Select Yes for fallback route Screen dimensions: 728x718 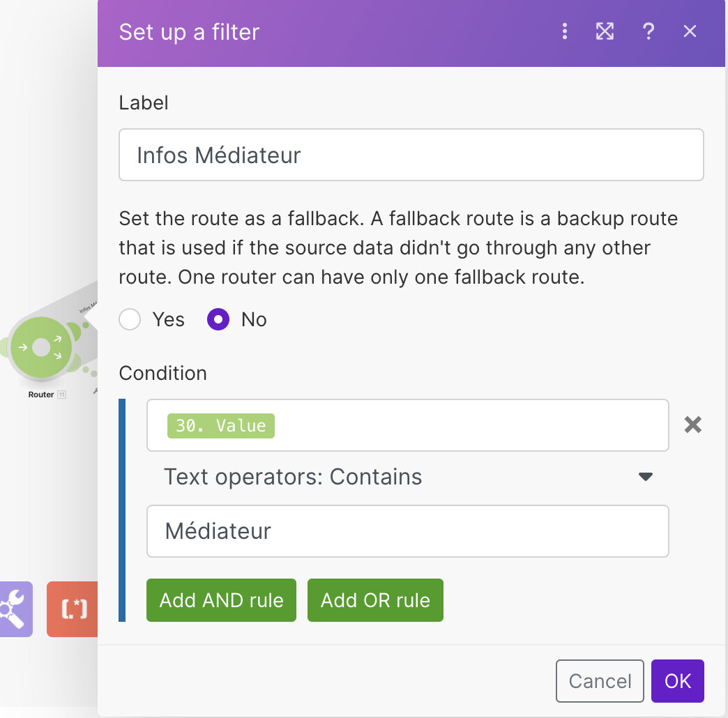[x=130, y=320]
